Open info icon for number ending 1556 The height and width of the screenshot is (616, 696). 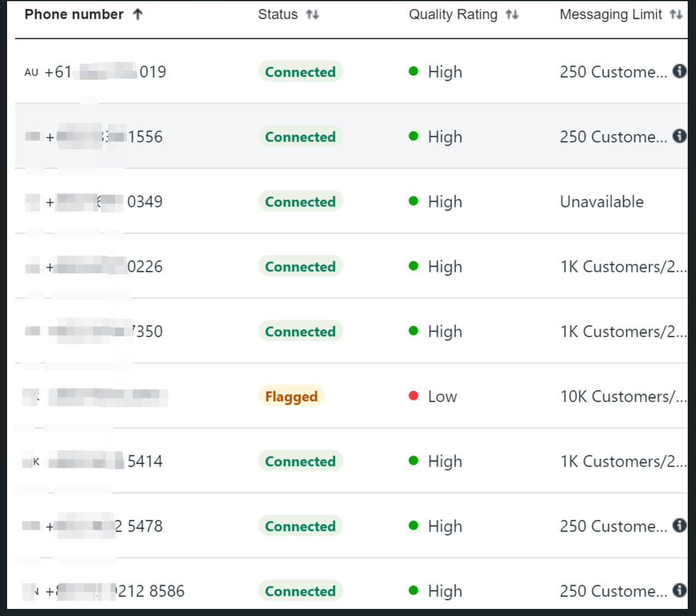coord(679,136)
